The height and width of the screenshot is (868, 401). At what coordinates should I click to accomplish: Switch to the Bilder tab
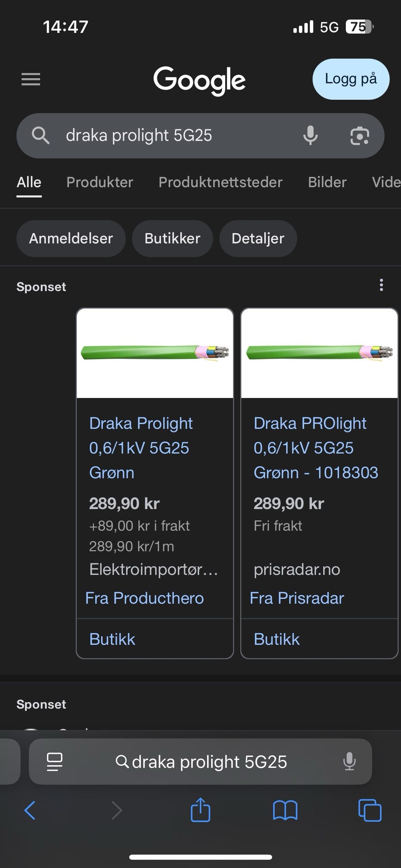click(x=327, y=182)
